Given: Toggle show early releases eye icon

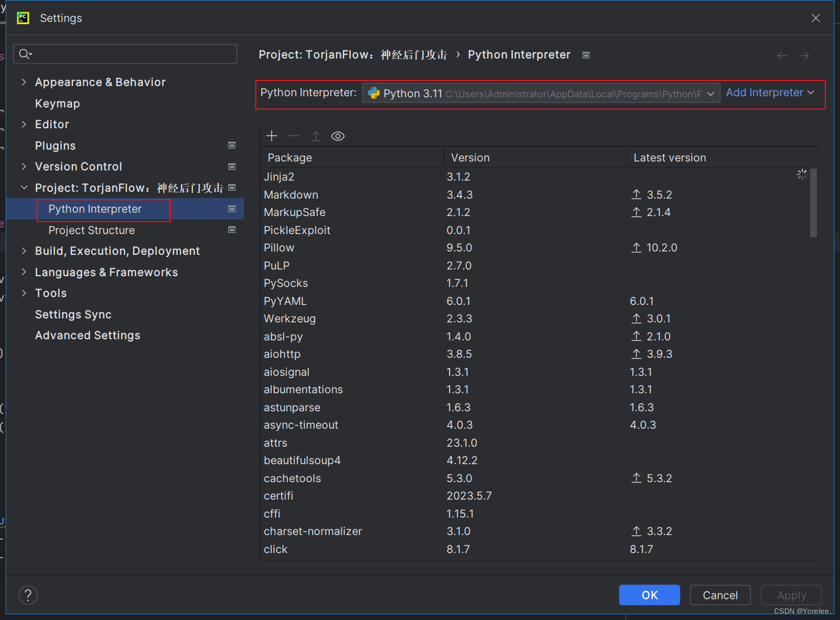Looking at the screenshot, I should coord(338,136).
